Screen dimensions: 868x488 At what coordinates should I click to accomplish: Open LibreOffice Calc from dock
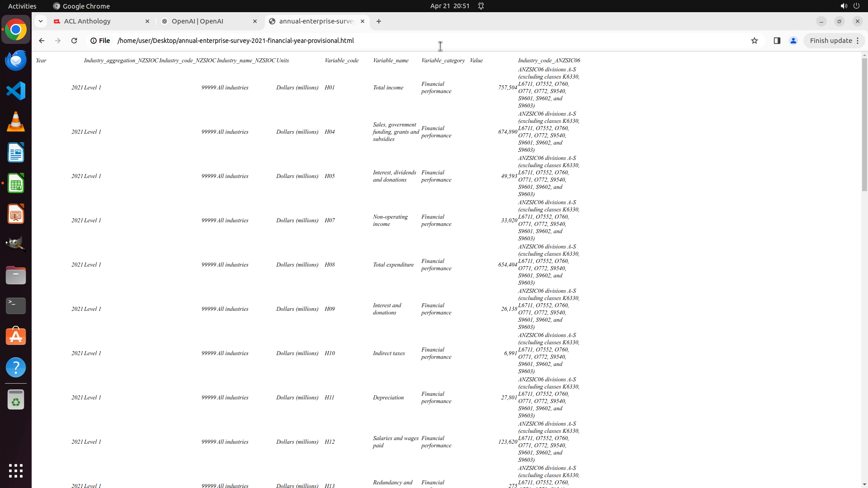pyautogui.click(x=16, y=183)
